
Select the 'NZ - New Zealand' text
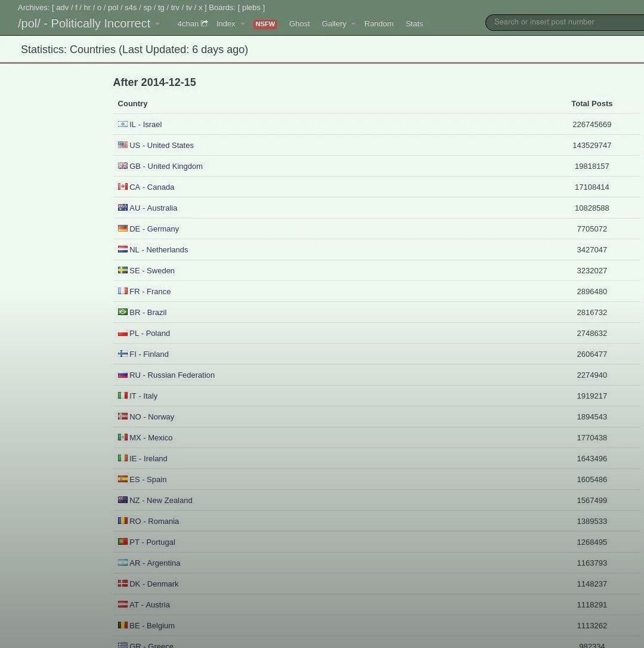[160, 500]
